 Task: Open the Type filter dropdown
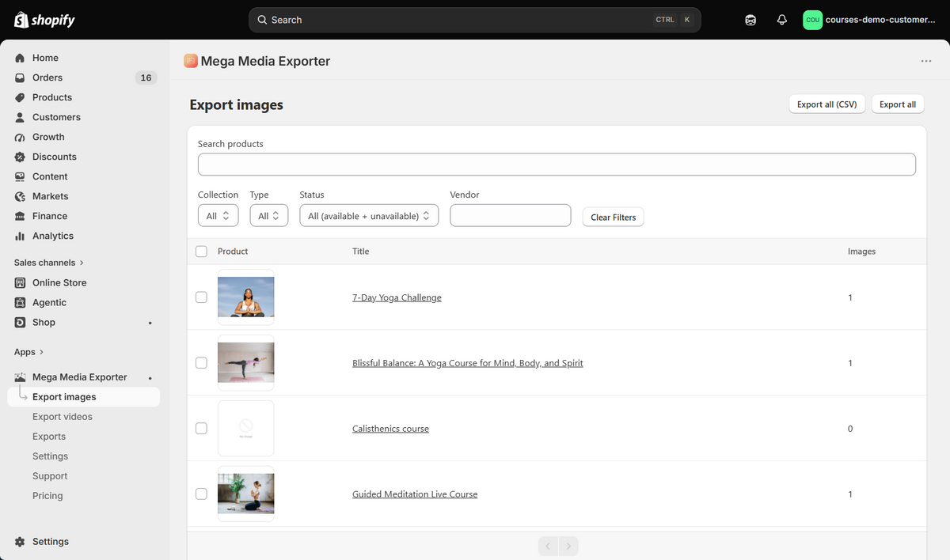(269, 216)
